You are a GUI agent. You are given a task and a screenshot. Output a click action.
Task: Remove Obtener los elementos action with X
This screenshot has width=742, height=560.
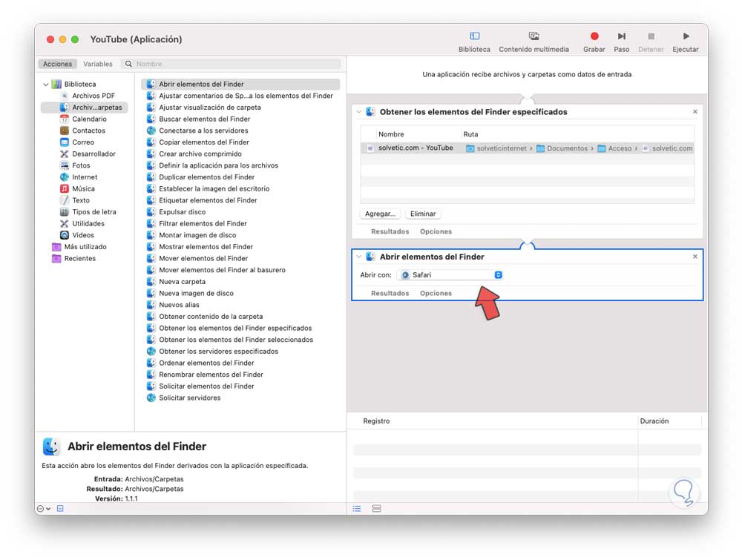[x=695, y=111]
